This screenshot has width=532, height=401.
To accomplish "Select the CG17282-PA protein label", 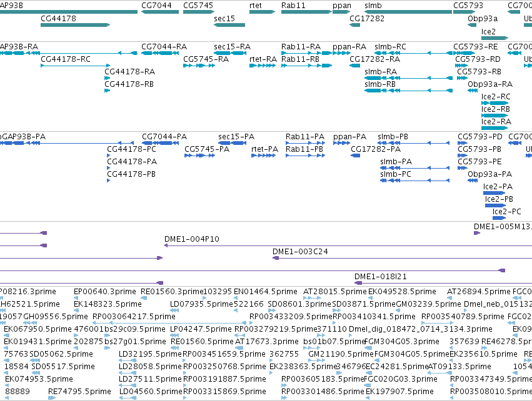I will [x=376, y=149].
